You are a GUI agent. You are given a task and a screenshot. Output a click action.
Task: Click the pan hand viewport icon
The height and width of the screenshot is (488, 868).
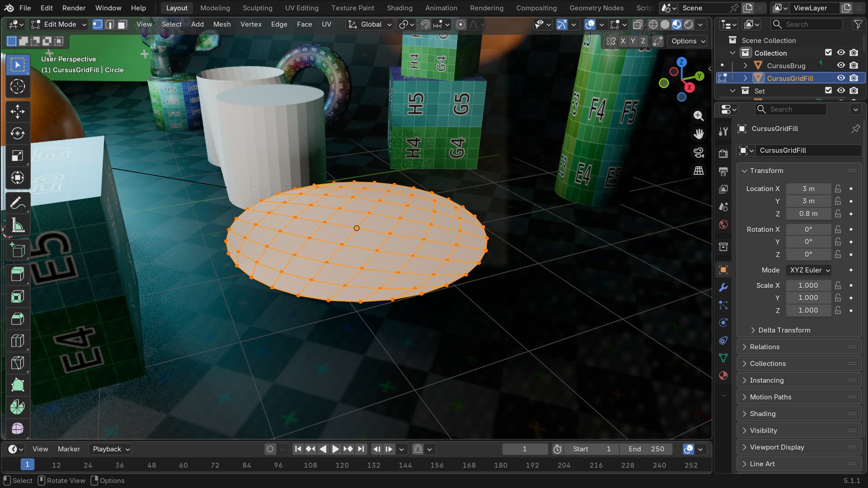click(698, 134)
